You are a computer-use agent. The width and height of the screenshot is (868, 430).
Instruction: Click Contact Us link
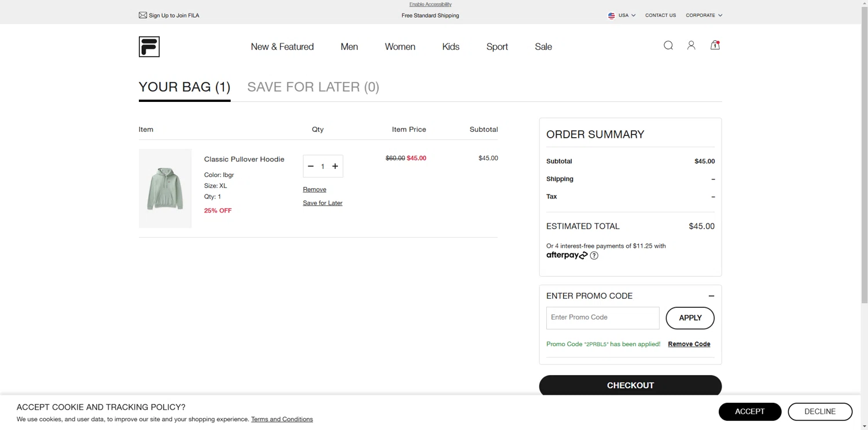coord(661,16)
